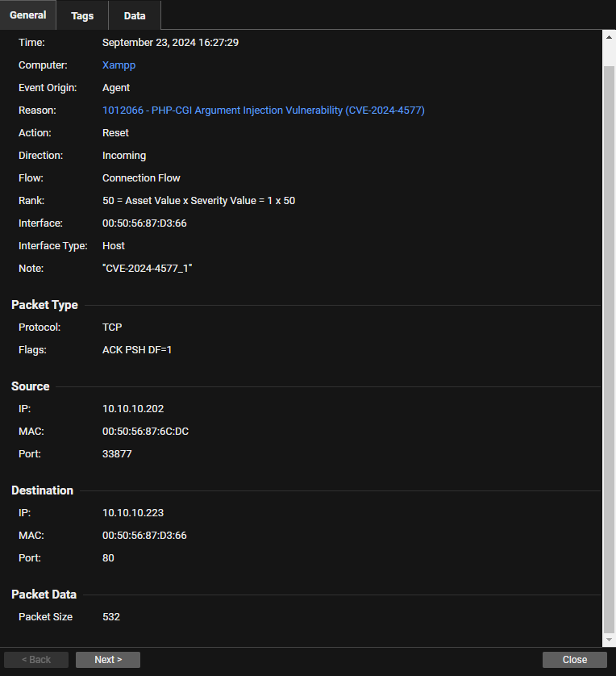Select the Destination IP 10.10.10.223
The image size is (616, 676).
click(x=133, y=512)
